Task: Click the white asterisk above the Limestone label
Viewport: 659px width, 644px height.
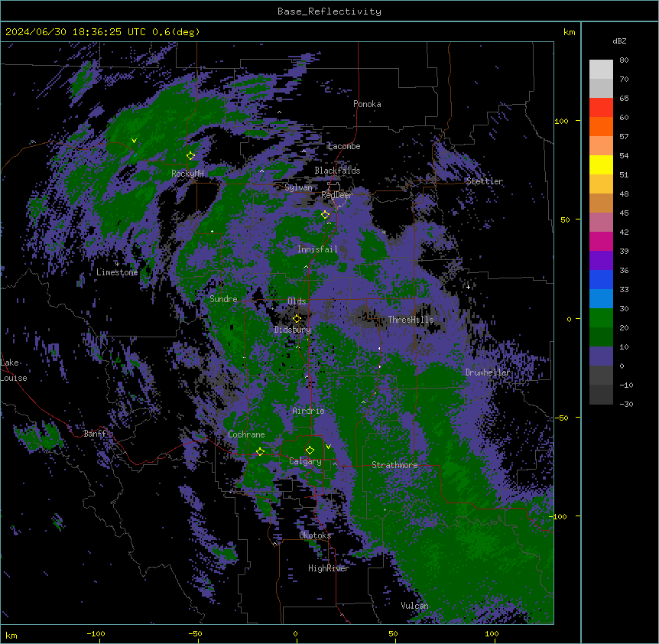Action: (x=117, y=265)
